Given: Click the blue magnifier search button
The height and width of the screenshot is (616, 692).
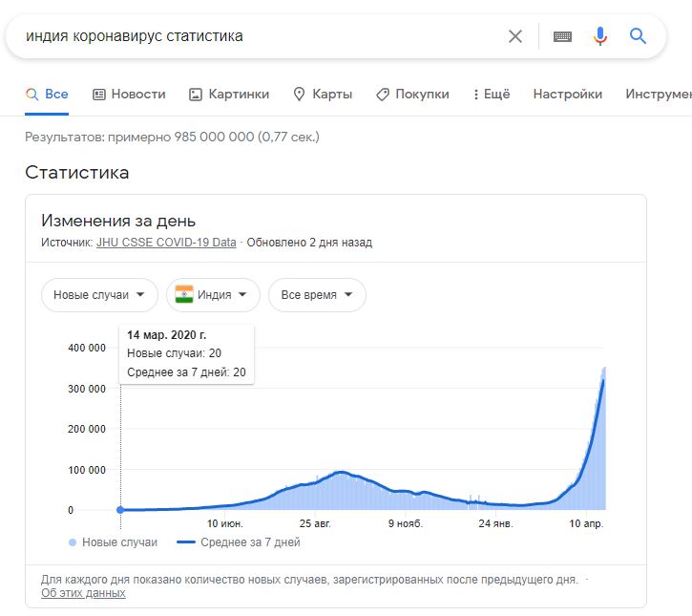Looking at the screenshot, I should (638, 35).
